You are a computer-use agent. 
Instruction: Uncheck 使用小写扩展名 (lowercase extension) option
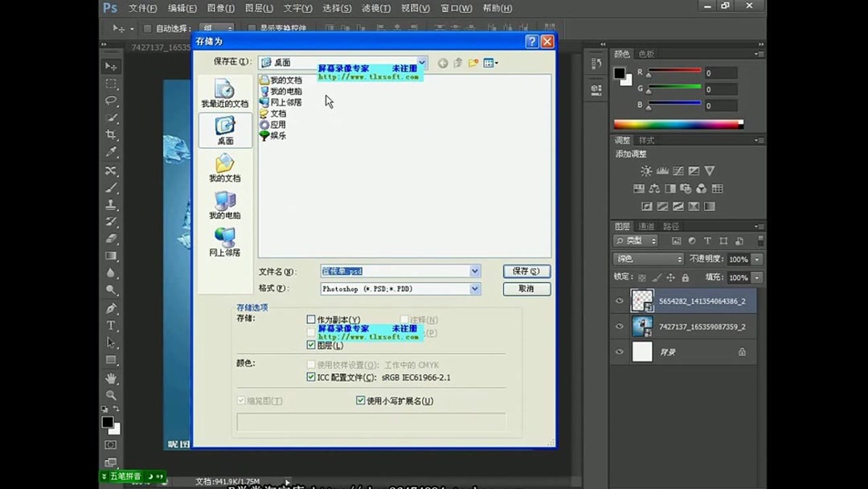tap(360, 400)
